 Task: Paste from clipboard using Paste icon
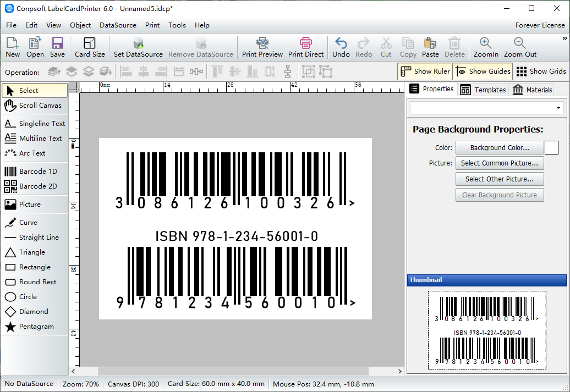pos(430,43)
